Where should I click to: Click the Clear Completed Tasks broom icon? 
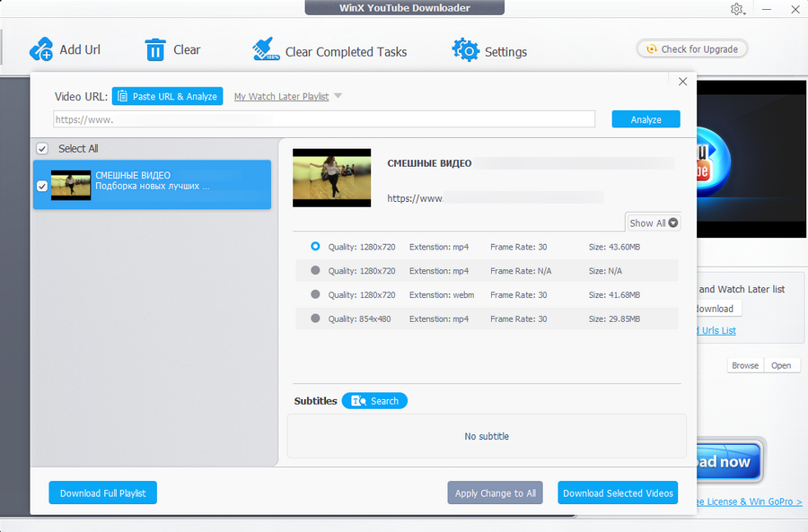pyautogui.click(x=265, y=49)
